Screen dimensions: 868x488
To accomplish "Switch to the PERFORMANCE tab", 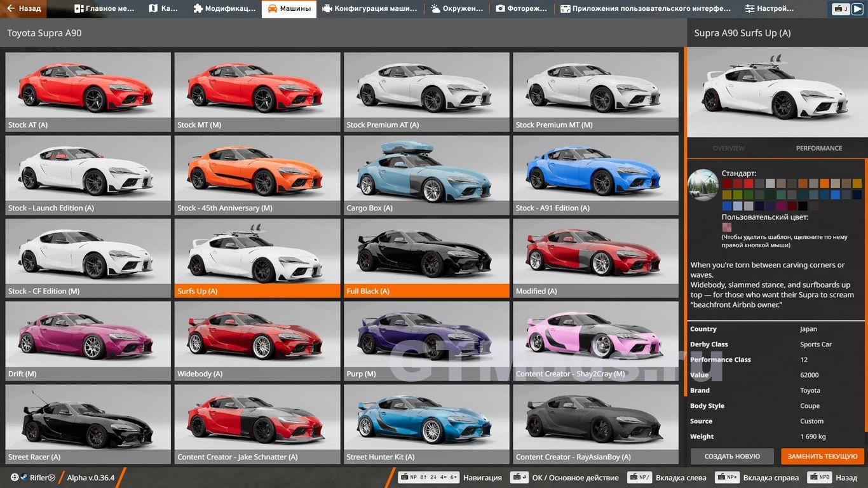I will (819, 148).
